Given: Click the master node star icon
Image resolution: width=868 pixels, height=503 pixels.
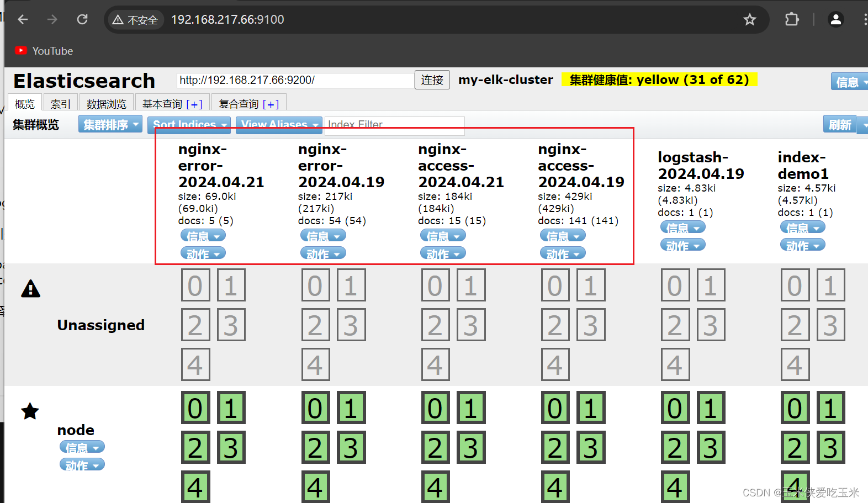Looking at the screenshot, I should click(30, 411).
